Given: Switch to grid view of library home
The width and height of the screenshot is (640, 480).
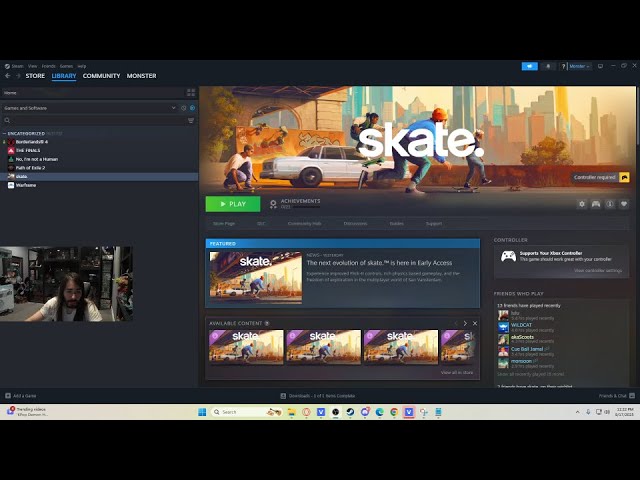Looking at the screenshot, I should pos(191,93).
